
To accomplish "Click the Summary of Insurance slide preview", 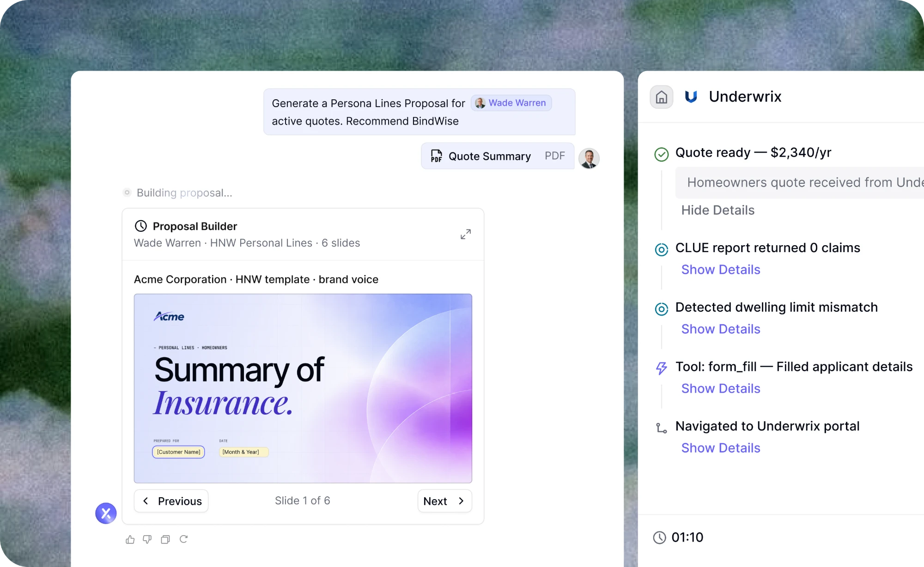I will click(x=303, y=388).
